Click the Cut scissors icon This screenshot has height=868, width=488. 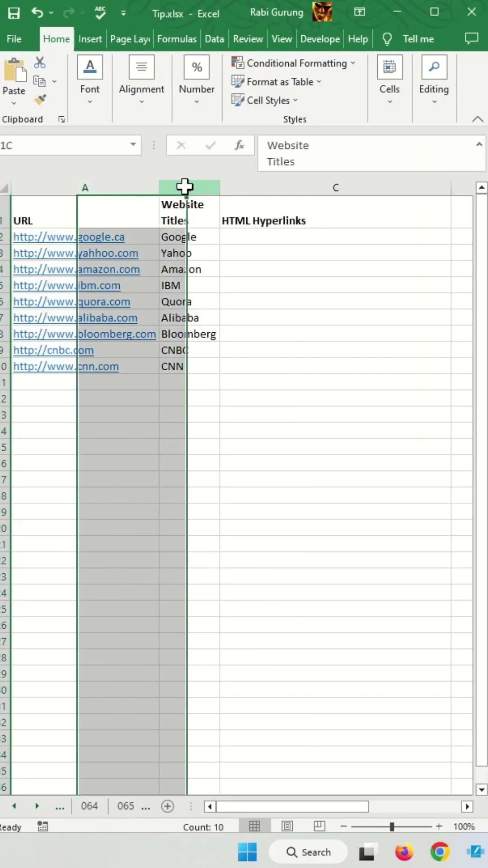40,62
